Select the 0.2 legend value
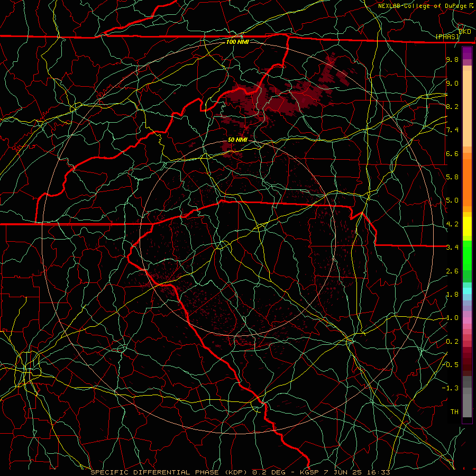Screen dimensions: 476x476 click(x=452, y=342)
